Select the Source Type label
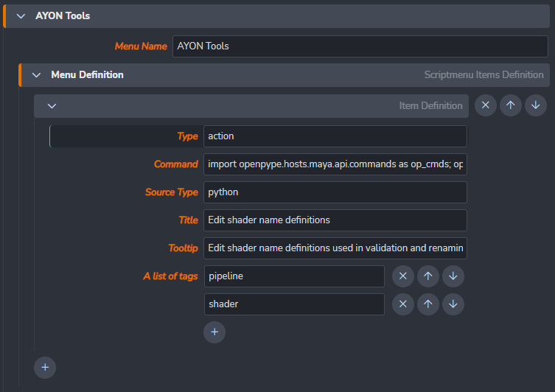This screenshot has height=392, width=555. 171,192
